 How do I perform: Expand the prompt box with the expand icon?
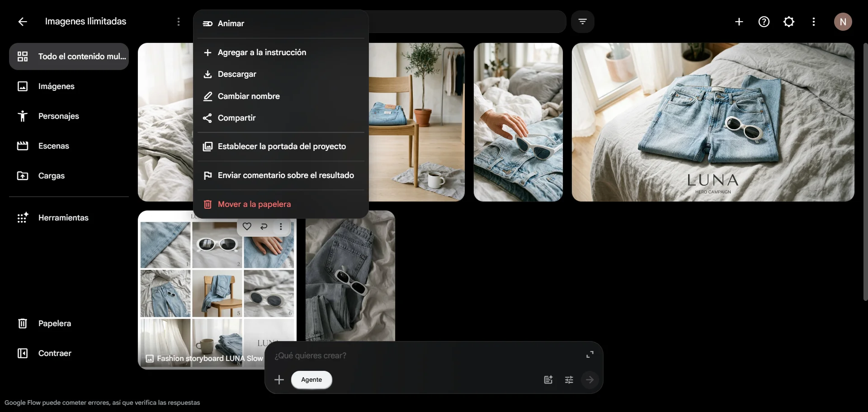(590, 355)
